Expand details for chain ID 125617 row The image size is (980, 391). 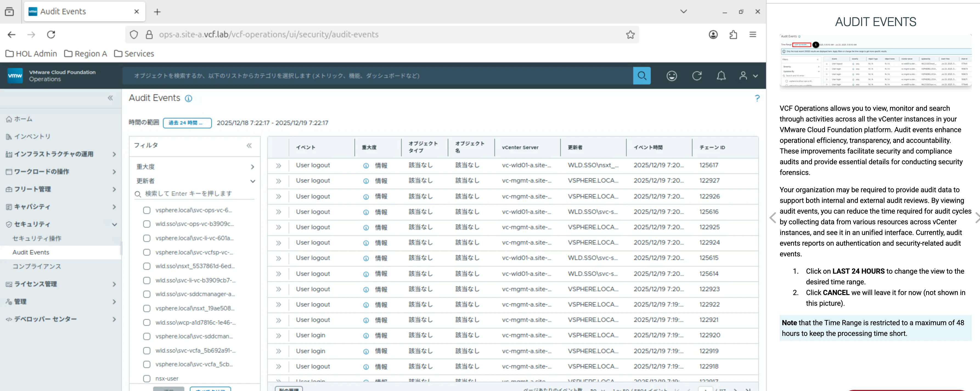pyautogui.click(x=278, y=165)
